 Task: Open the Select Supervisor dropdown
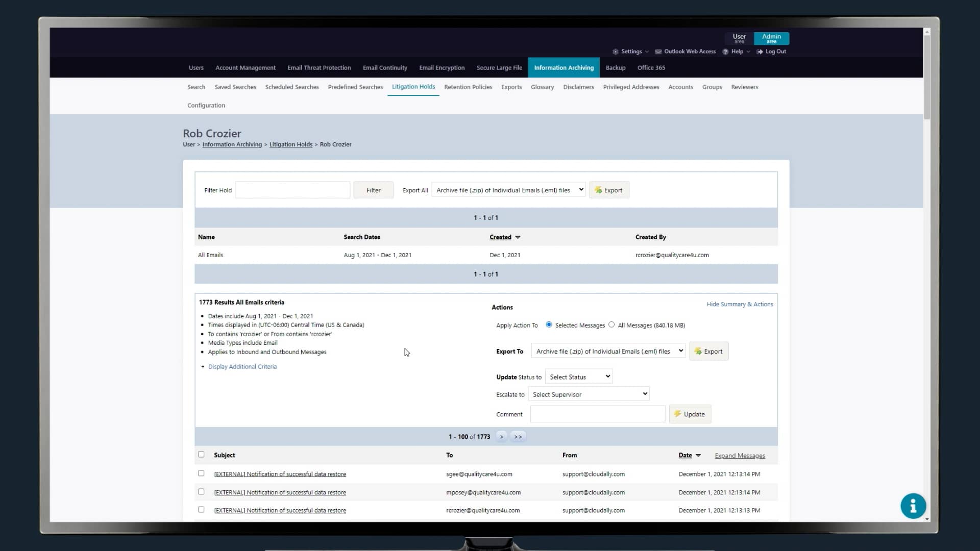pyautogui.click(x=589, y=394)
